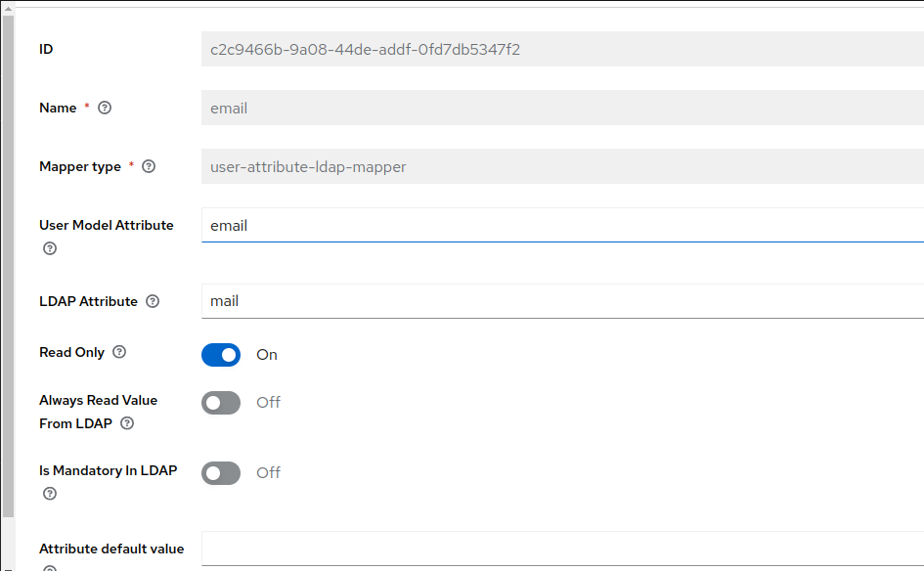
Task: Click the "On" text beside Read Only
Action: [267, 355]
